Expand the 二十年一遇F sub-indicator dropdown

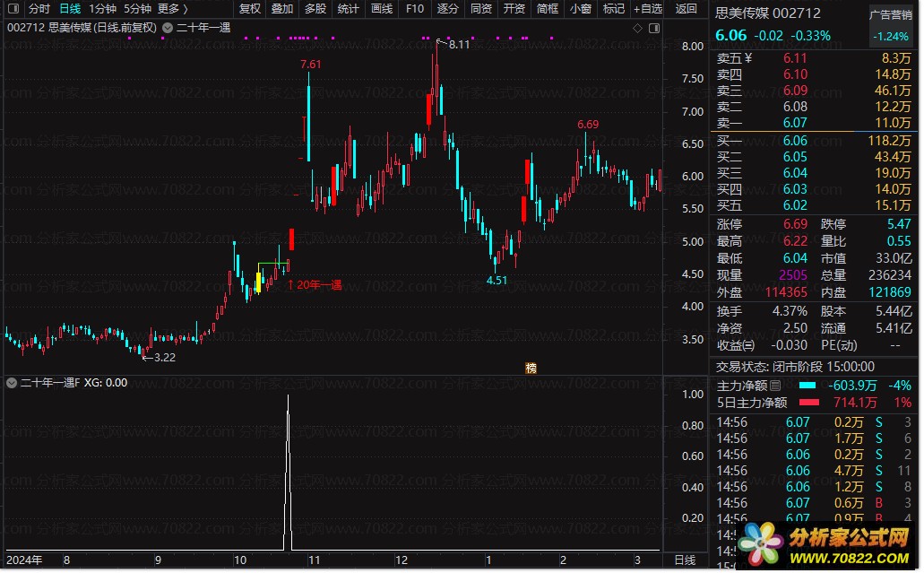11,383
